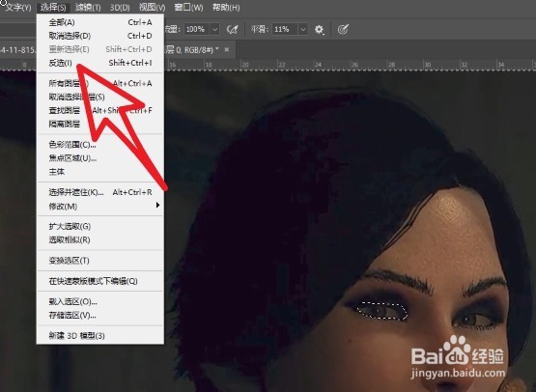Expand the flow 100% dropdown arrow
Screen dimensions: 536x392
[x=214, y=29]
